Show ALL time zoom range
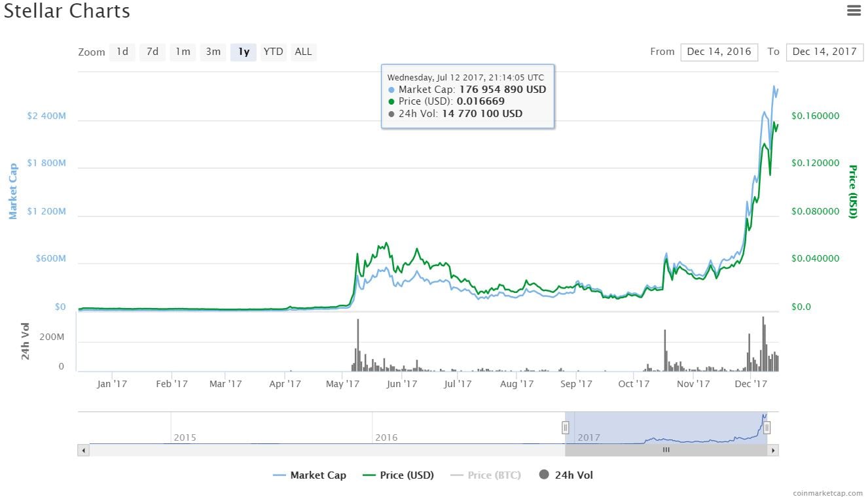Image resolution: width=868 pixels, height=497 pixels. click(x=304, y=52)
